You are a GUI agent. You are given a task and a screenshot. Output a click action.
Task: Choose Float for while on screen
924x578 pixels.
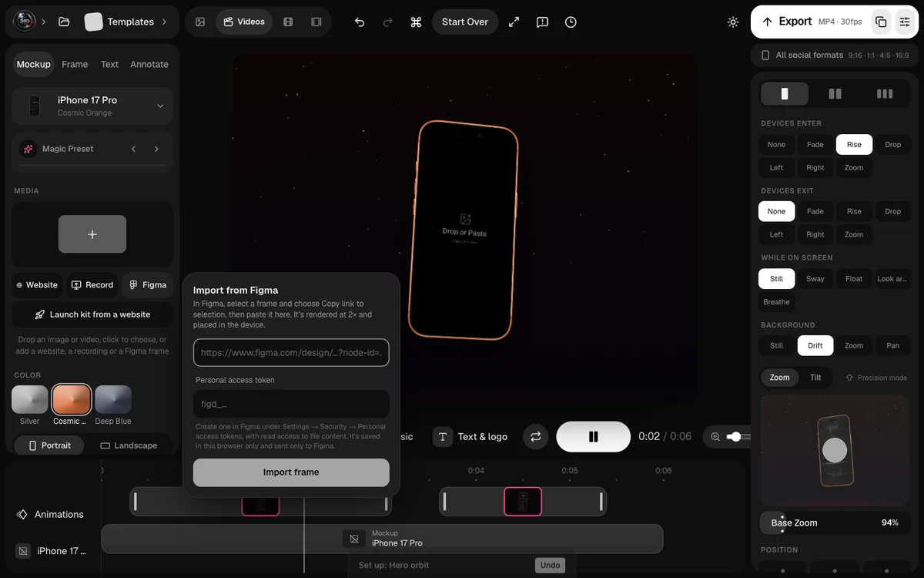854,278
